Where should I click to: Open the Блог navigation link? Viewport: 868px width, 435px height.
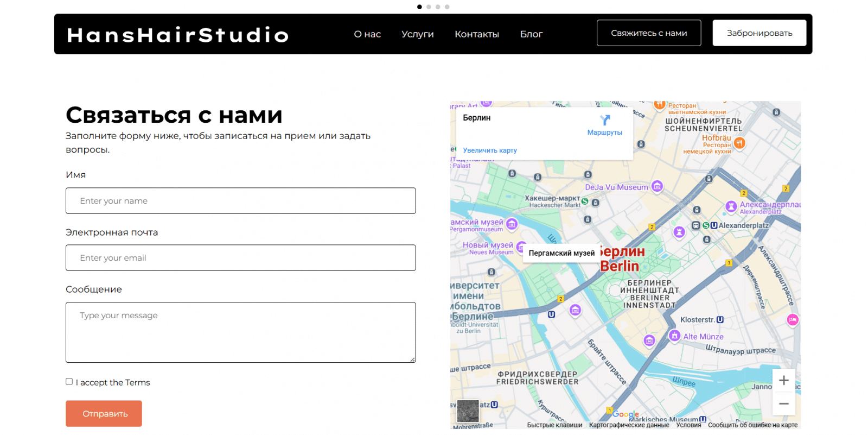coord(531,34)
